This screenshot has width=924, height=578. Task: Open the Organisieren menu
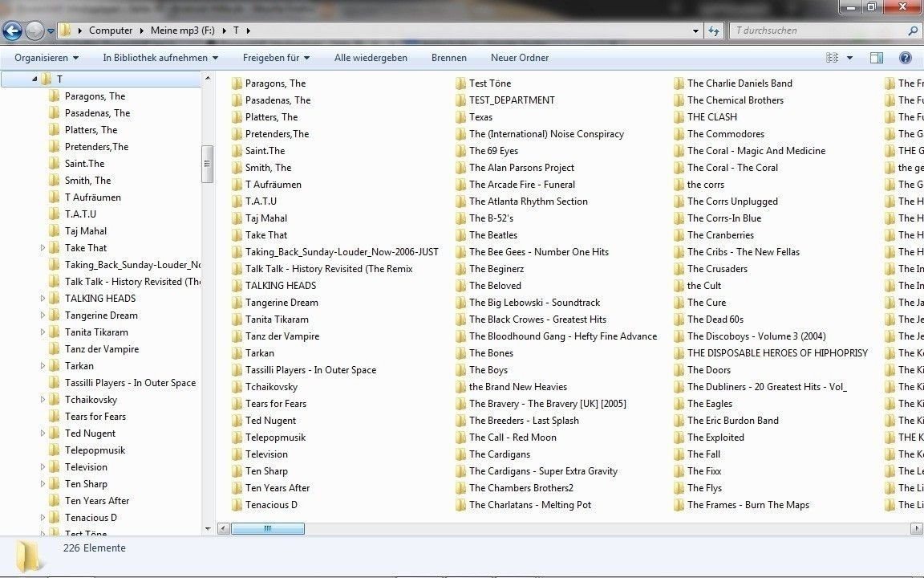click(47, 58)
